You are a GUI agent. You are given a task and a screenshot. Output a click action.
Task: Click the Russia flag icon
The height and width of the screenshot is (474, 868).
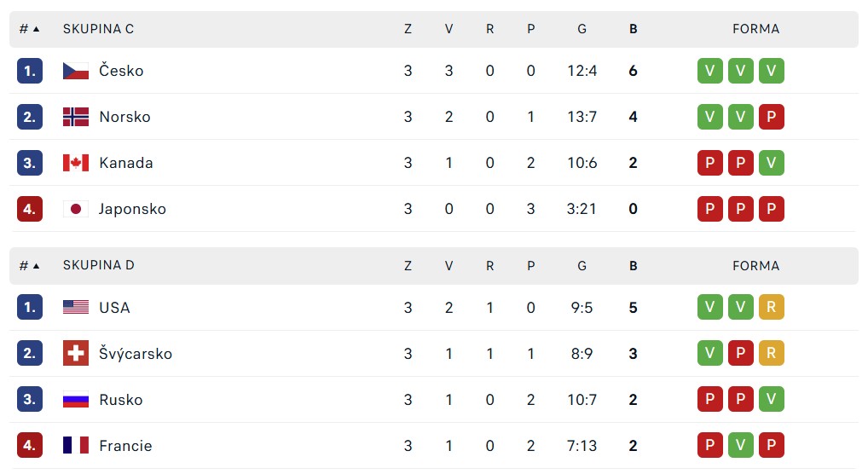(x=76, y=399)
